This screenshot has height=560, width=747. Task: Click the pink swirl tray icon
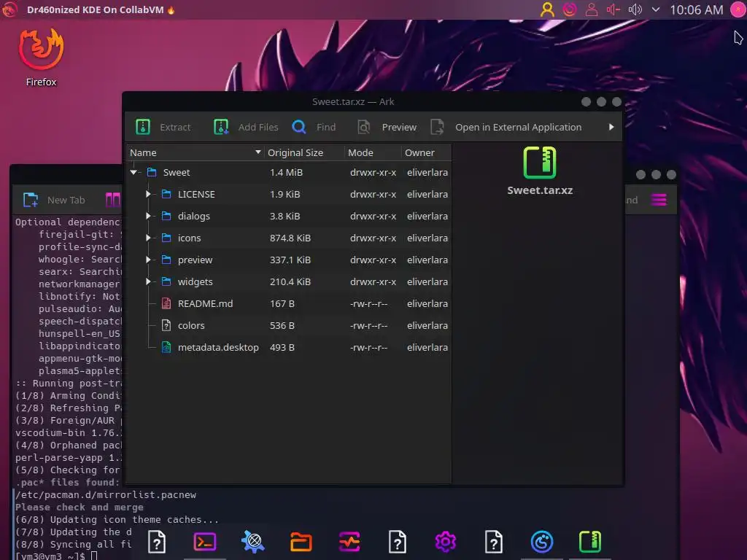point(569,9)
